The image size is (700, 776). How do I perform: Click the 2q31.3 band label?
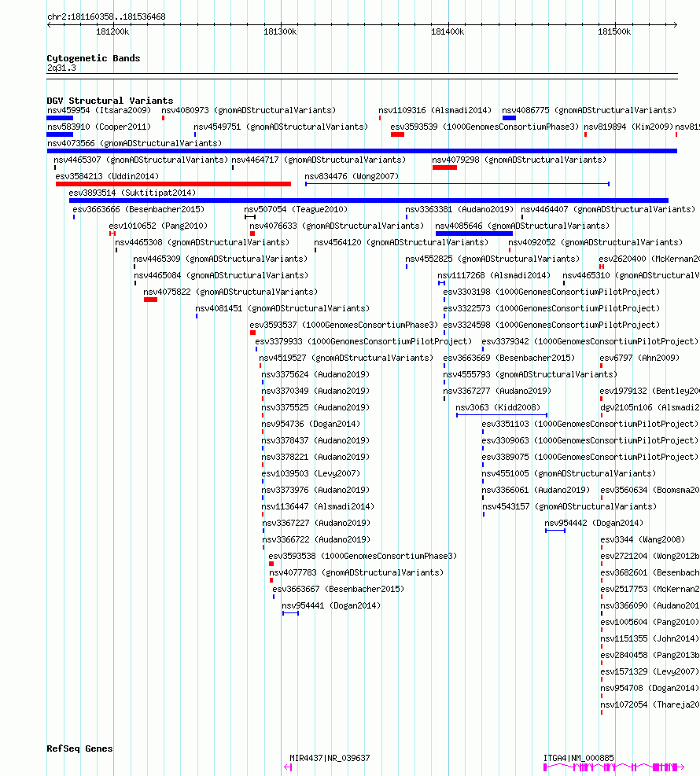click(61, 68)
